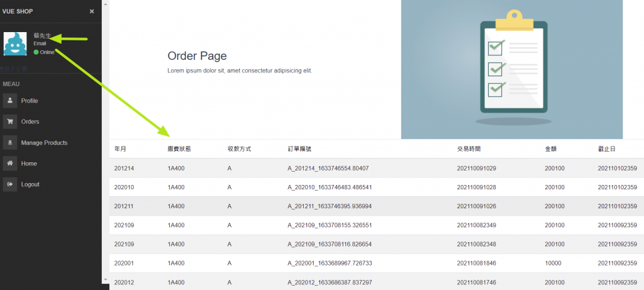This screenshot has width=644, height=290.
Task: Open the Profile menu label
Action: (x=30, y=101)
